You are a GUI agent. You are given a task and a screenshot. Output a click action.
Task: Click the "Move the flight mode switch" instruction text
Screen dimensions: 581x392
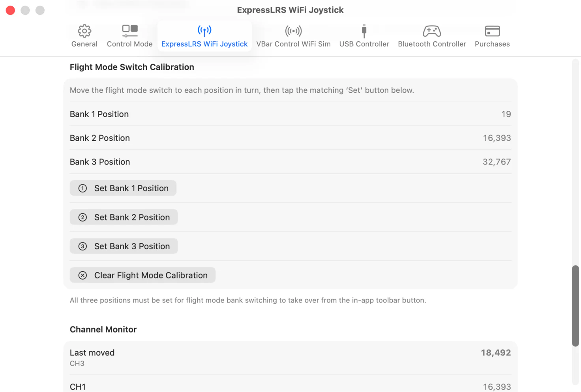242,90
